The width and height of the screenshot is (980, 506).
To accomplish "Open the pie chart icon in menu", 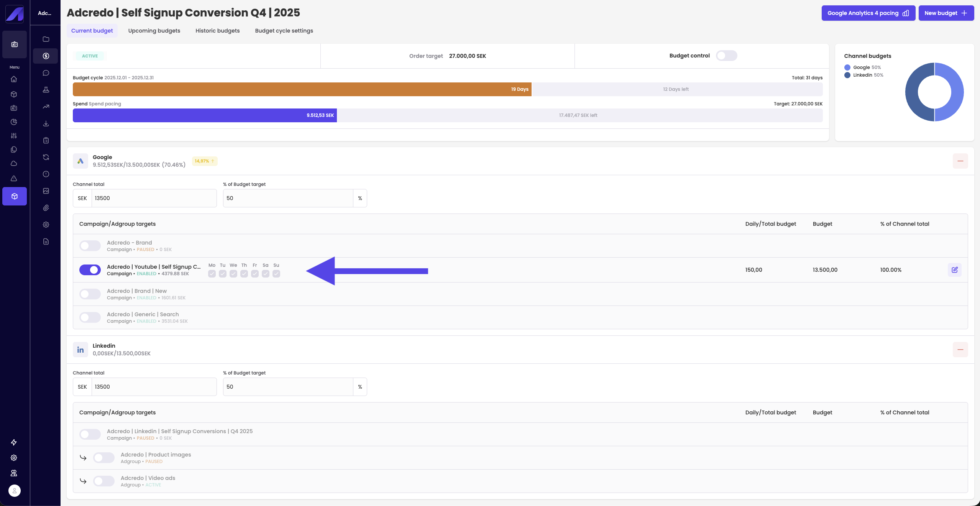I will (14, 122).
